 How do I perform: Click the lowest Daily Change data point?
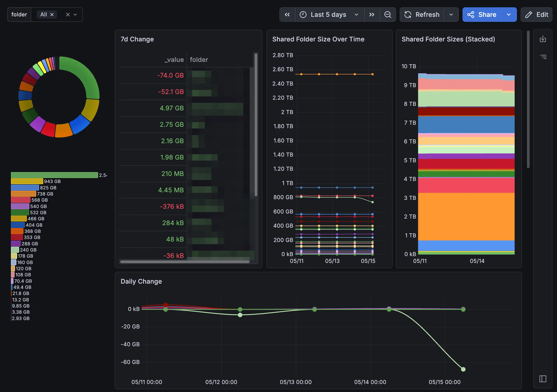pyautogui.click(x=463, y=369)
